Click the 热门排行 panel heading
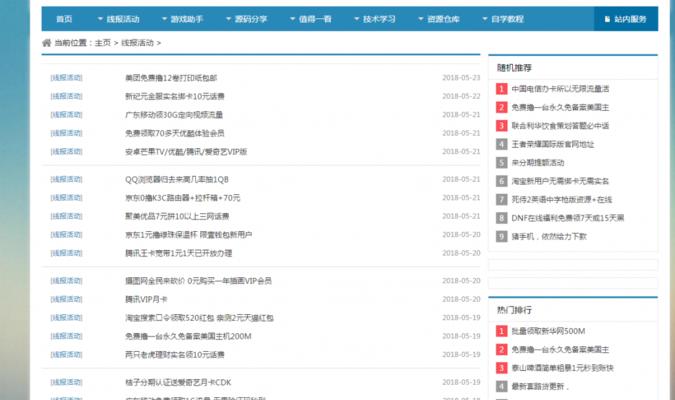 point(514,310)
